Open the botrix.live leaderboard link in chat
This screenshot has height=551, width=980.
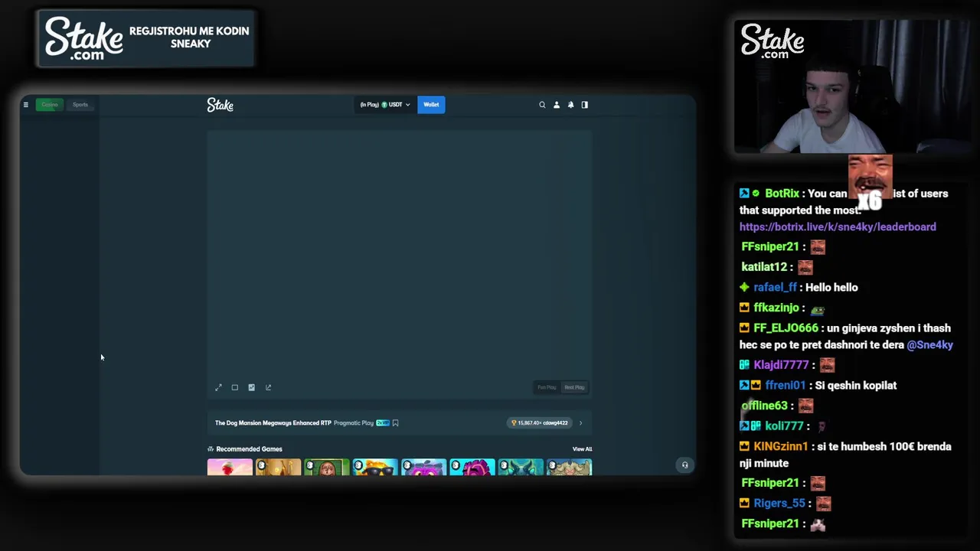(x=838, y=227)
